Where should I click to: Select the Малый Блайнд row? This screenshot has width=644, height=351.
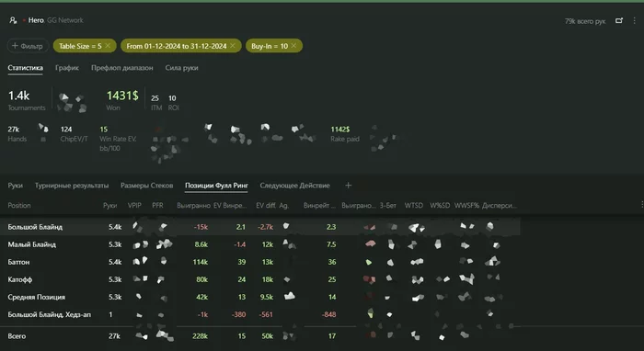(260, 244)
